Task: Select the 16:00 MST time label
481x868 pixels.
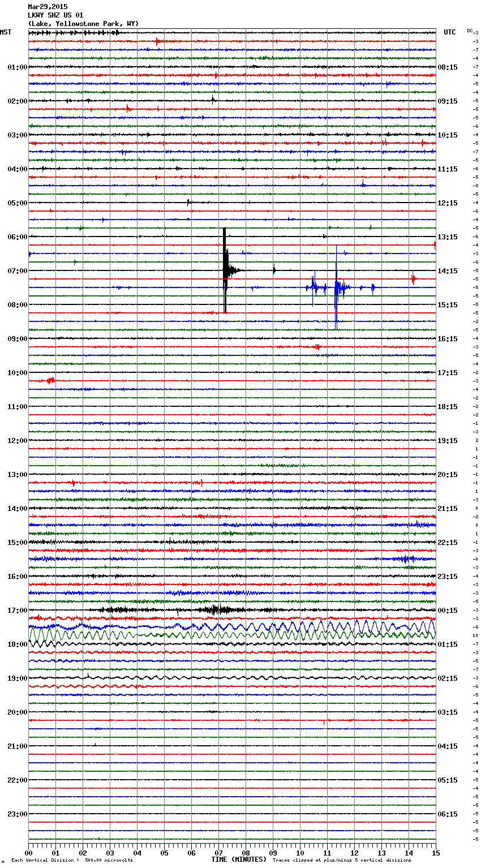Action: pos(18,577)
